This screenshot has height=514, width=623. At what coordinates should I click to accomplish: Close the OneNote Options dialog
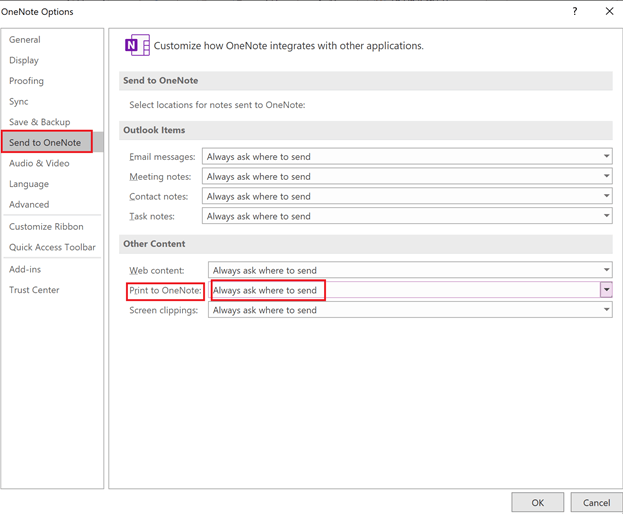pyautogui.click(x=609, y=11)
